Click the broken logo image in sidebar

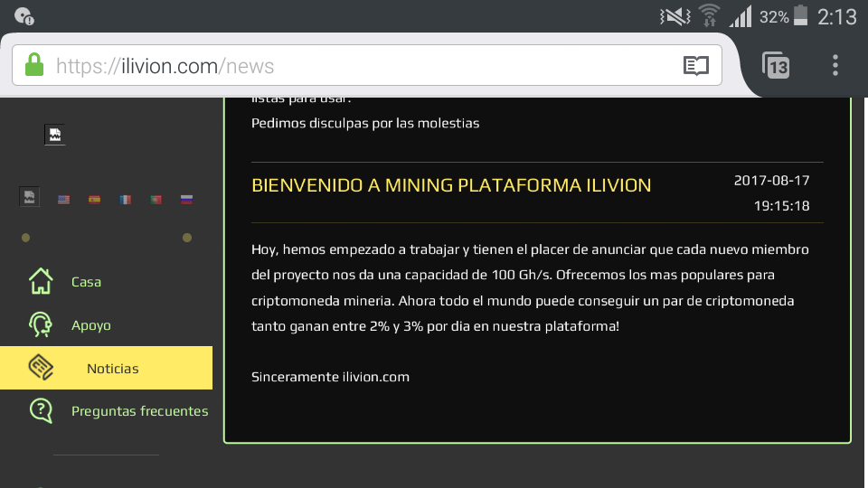pos(55,135)
